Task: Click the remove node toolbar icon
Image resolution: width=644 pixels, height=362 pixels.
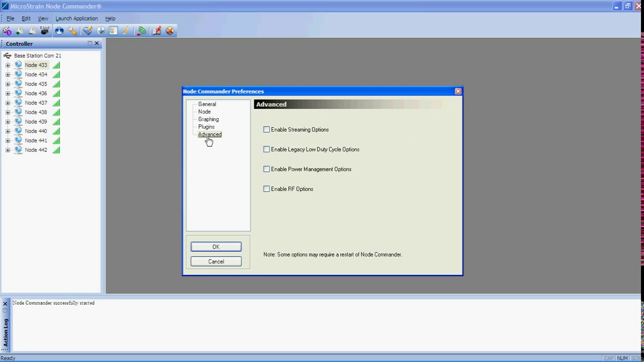Action: (x=32, y=31)
